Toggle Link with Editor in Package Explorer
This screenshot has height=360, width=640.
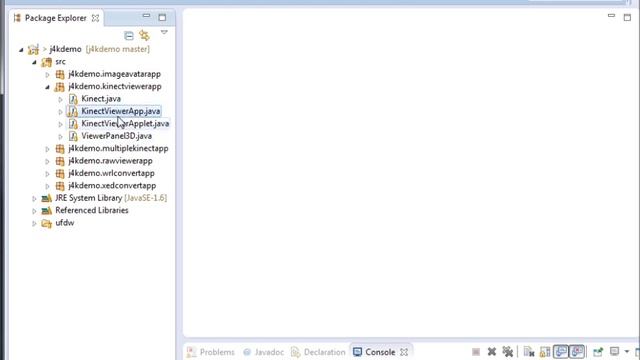144,36
